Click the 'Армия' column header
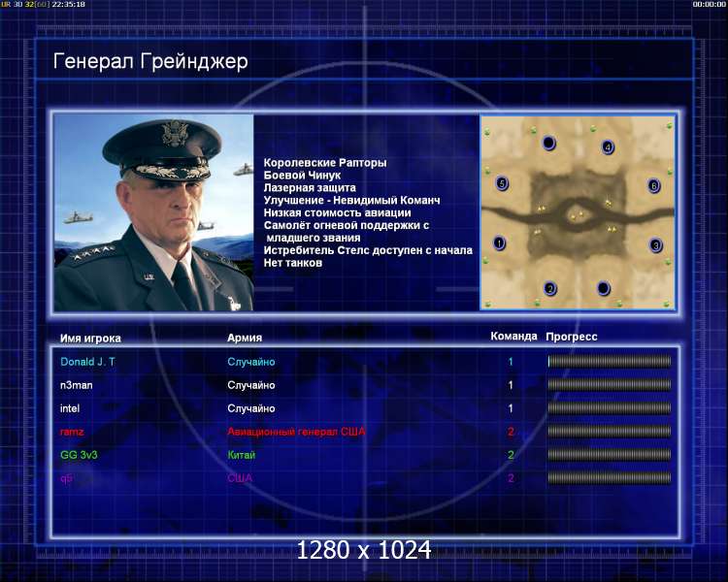728x582 pixels. pos(245,338)
